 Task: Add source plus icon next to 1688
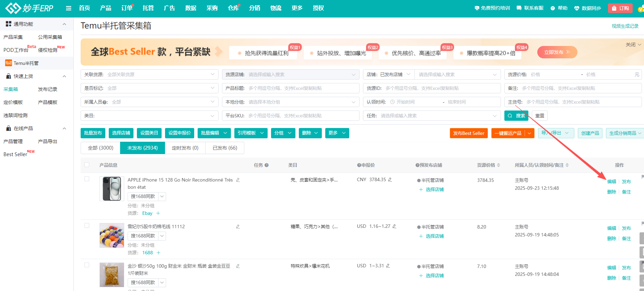pyautogui.click(x=159, y=253)
